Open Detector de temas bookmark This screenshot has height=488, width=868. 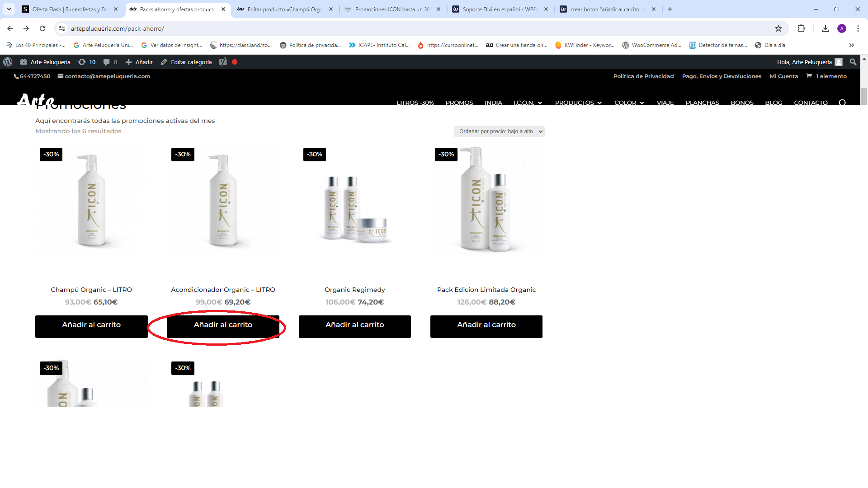(x=718, y=45)
